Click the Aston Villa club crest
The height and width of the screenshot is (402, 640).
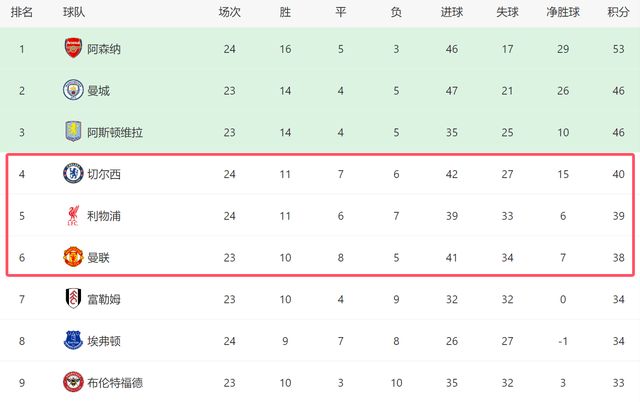tap(73, 132)
